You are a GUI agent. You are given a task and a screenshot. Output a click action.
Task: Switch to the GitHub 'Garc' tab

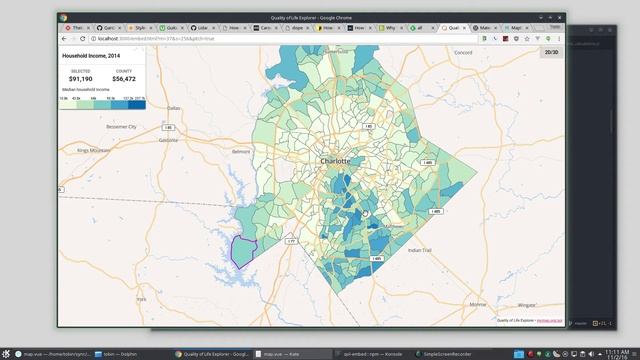pos(108,28)
